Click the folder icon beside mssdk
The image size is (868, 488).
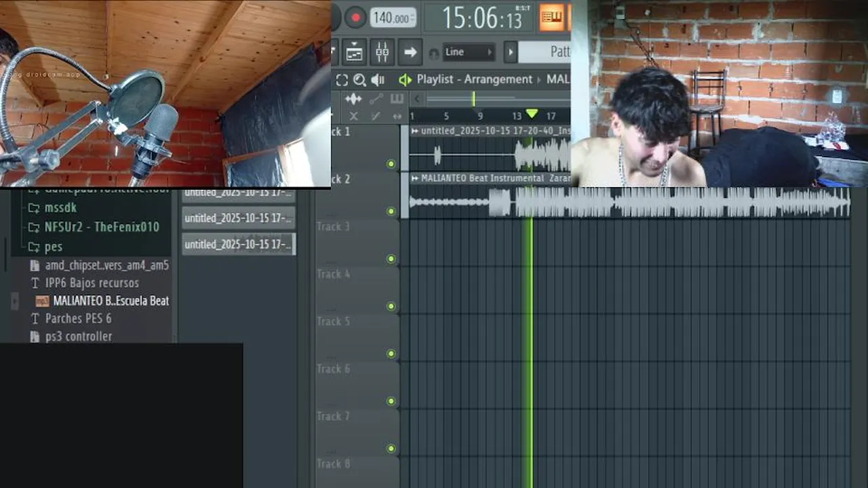click(x=33, y=207)
